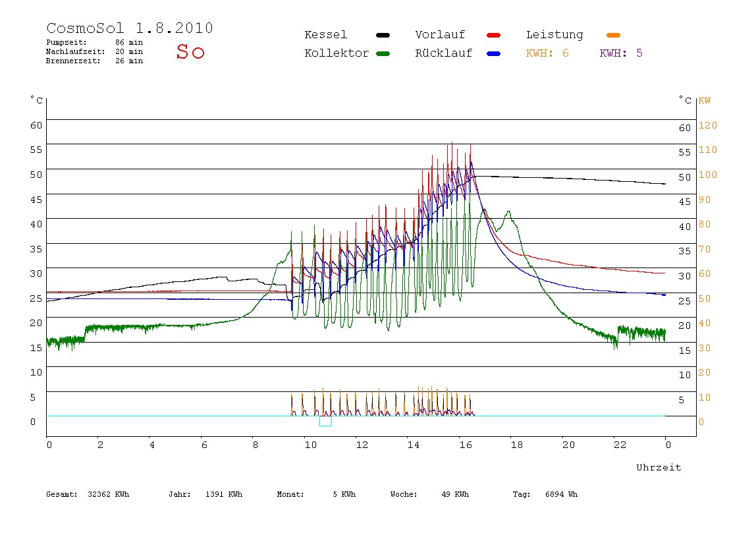Click the Uhrzeit axis label
This screenshot has height=535, width=756.
coord(659,467)
